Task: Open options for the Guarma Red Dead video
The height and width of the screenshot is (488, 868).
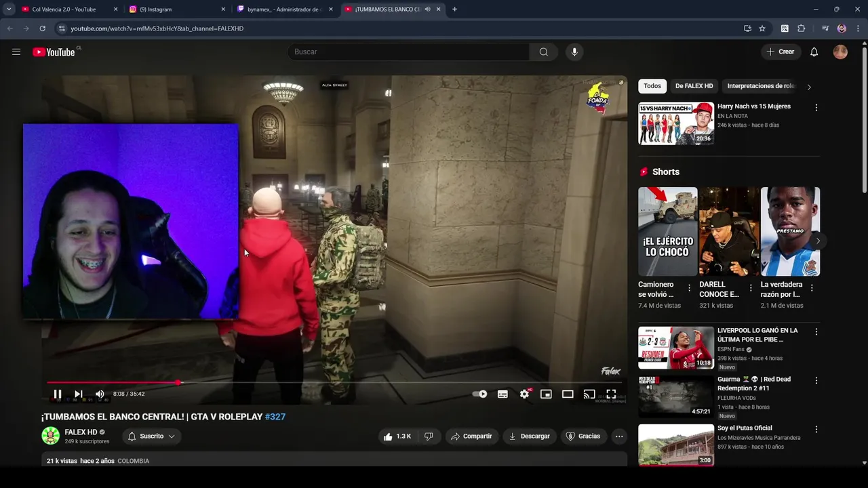Action: coord(816,380)
